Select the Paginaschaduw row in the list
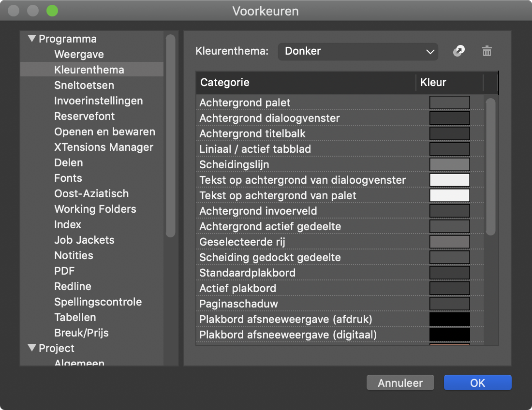The width and height of the screenshot is (532, 410). click(x=238, y=304)
